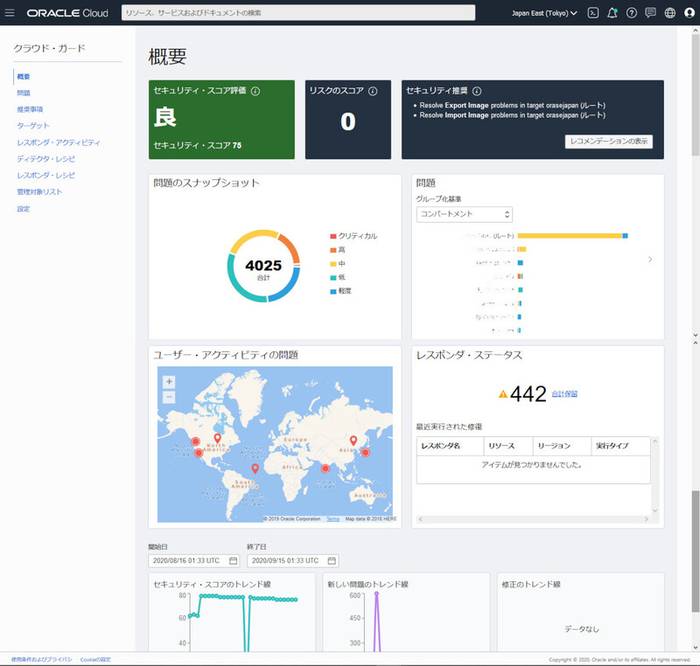The width and height of the screenshot is (700, 666).
Task: Click the 終了日 date input field
Action: 293,561
